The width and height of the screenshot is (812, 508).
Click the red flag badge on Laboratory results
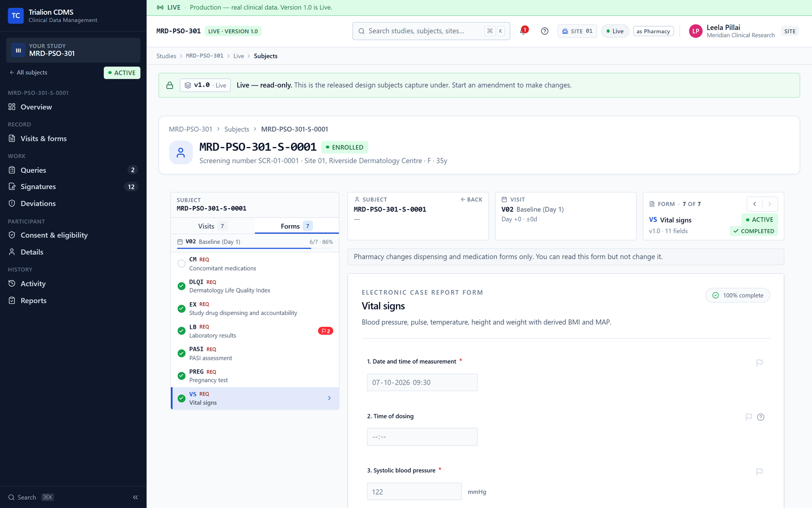(325, 331)
